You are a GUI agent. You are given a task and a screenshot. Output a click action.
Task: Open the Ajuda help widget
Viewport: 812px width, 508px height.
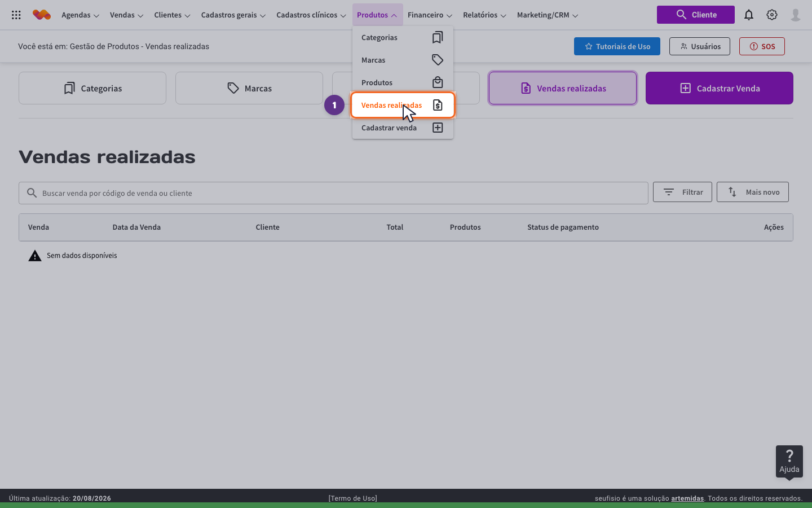pyautogui.click(x=789, y=462)
